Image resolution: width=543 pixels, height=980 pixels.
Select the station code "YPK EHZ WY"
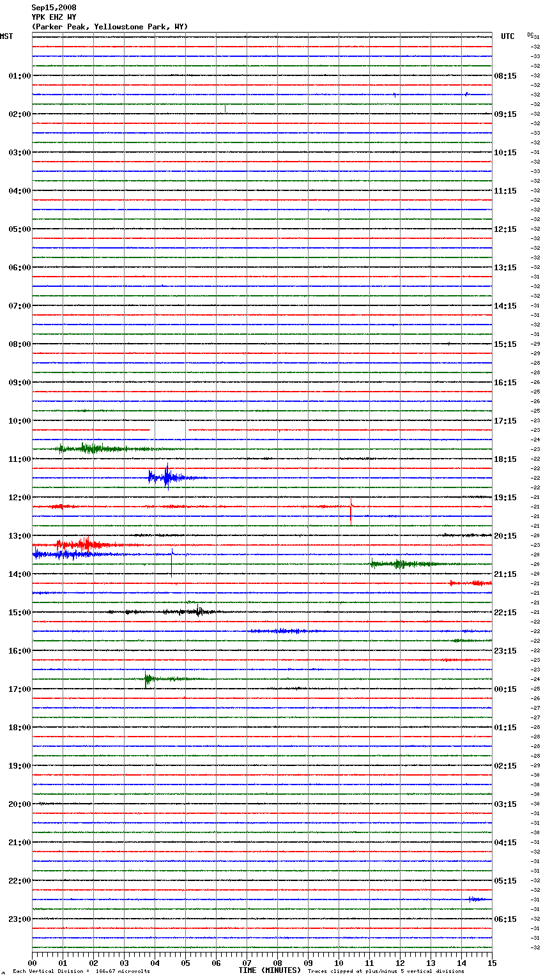54,17
